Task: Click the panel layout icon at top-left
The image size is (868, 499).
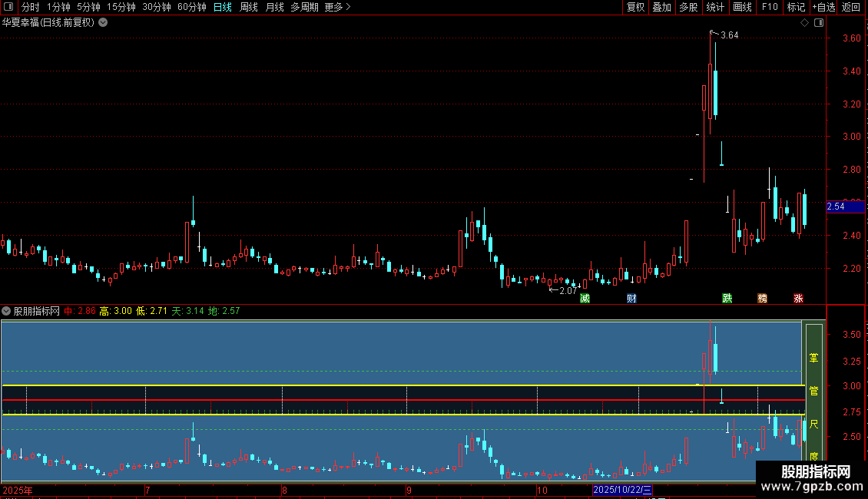Action: pyautogui.click(x=8, y=7)
